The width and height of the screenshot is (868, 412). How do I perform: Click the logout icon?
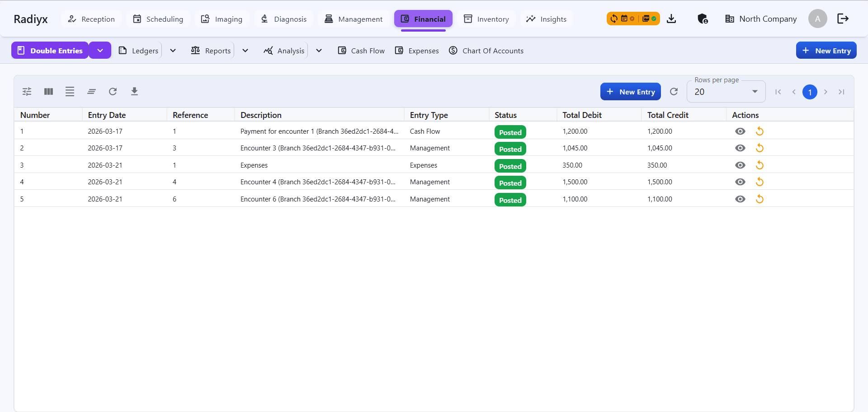tap(843, 19)
